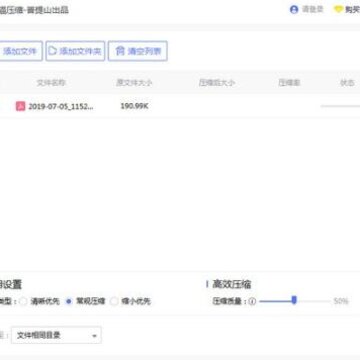Click the 压缩后大小 column header
Image resolution: width=360 pixels, height=360 pixels.
(x=217, y=83)
